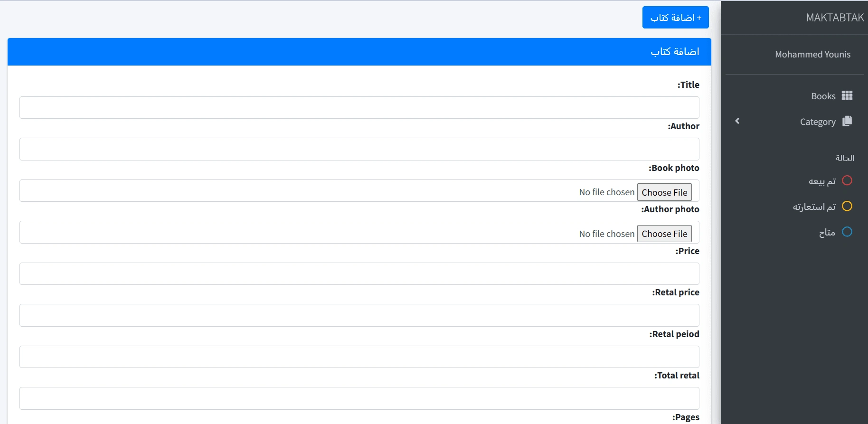Click the :Retal price label
The height and width of the screenshot is (424, 868).
pyautogui.click(x=675, y=292)
